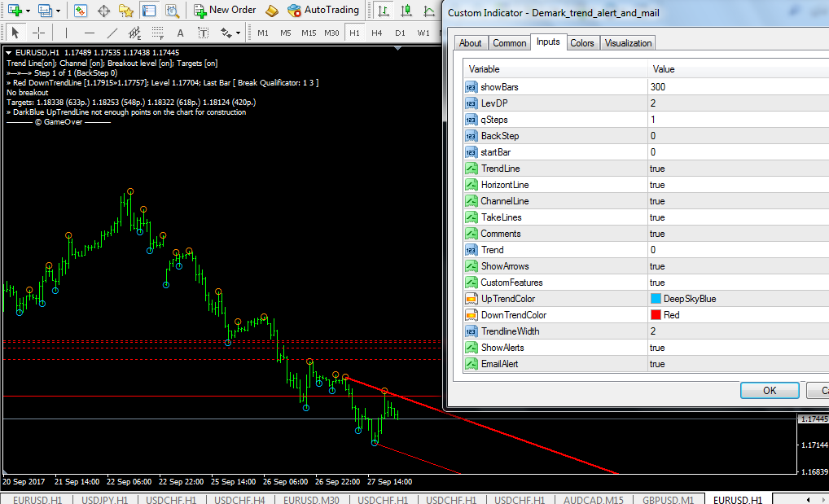Open the Strategy Tester magnifier icon
The width and height of the screenshot is (829, 504).
(x=172, y=10)
